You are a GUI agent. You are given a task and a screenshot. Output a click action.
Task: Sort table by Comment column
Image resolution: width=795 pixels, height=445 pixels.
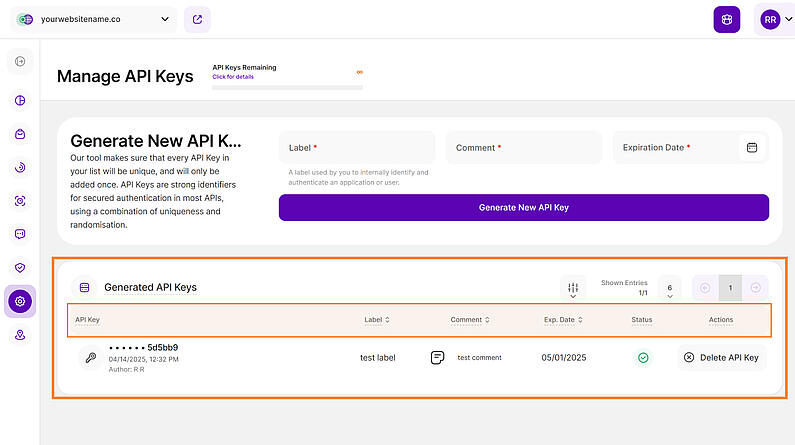pos(470,320)
